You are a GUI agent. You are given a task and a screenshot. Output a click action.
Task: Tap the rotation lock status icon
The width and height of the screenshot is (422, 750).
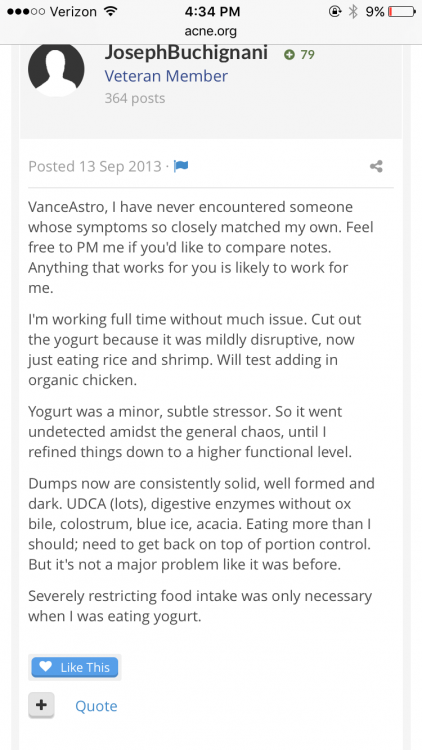pos(335,11)
